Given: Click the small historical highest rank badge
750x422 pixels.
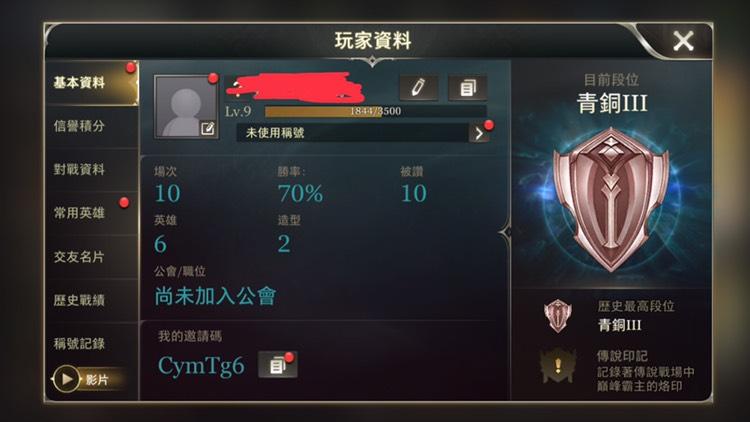Looking at the screenshot, I should point(558,316).
